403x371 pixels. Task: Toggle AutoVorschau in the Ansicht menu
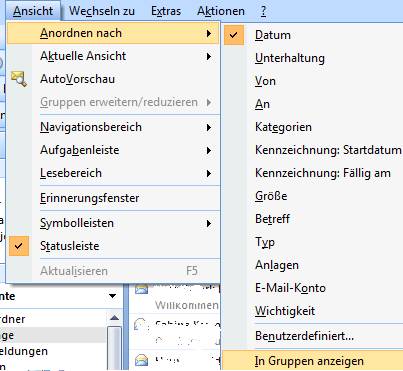coord(113,79)
